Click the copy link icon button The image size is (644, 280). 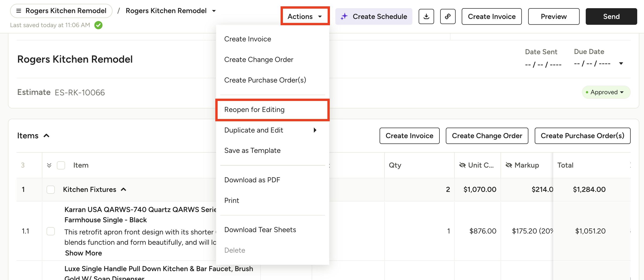tap(448, 17)
